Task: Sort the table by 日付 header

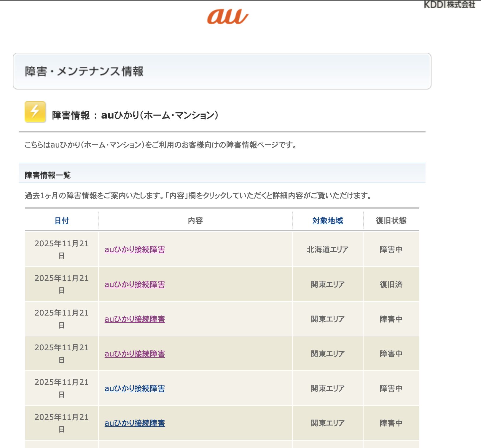Action: point(62,220)
